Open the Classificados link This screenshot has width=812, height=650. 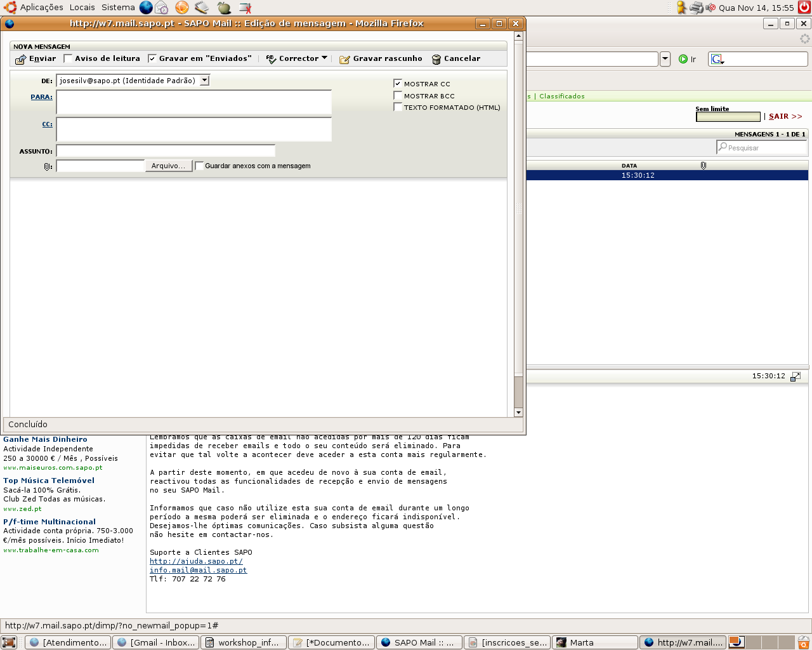point(562,96)
